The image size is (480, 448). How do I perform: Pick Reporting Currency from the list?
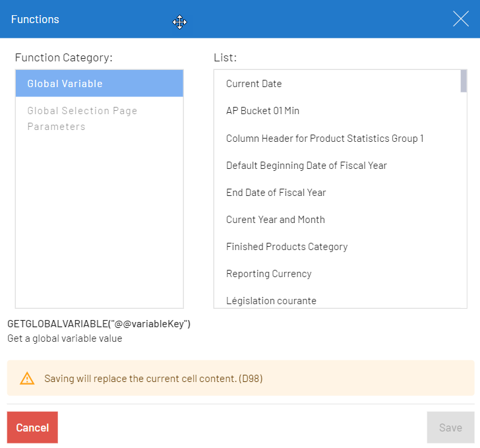point(268,274)
